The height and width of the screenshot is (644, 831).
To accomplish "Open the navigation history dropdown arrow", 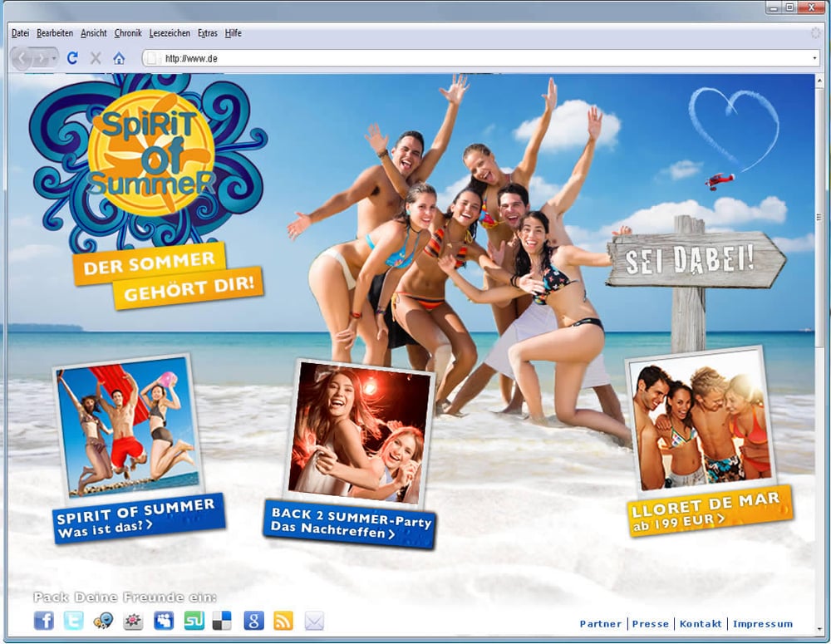I will (54, 58).
